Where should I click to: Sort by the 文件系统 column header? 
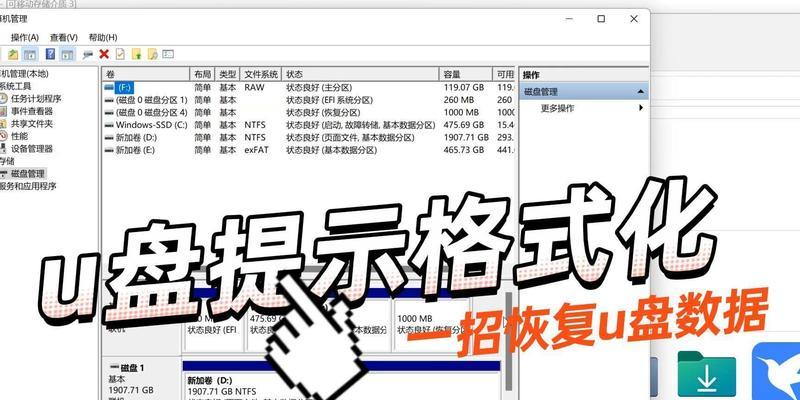261,74
